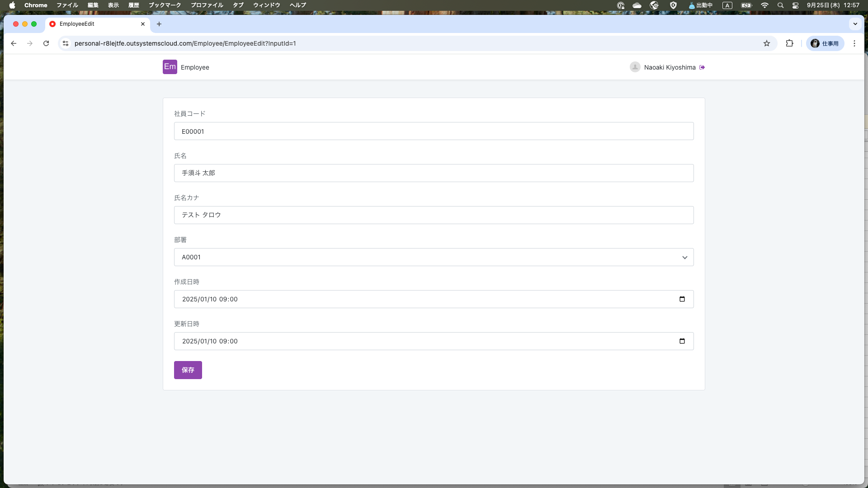Viewport: 868px width, 488px height.
Task: Open the ブックマーク menu
Action: pos(165,5)
